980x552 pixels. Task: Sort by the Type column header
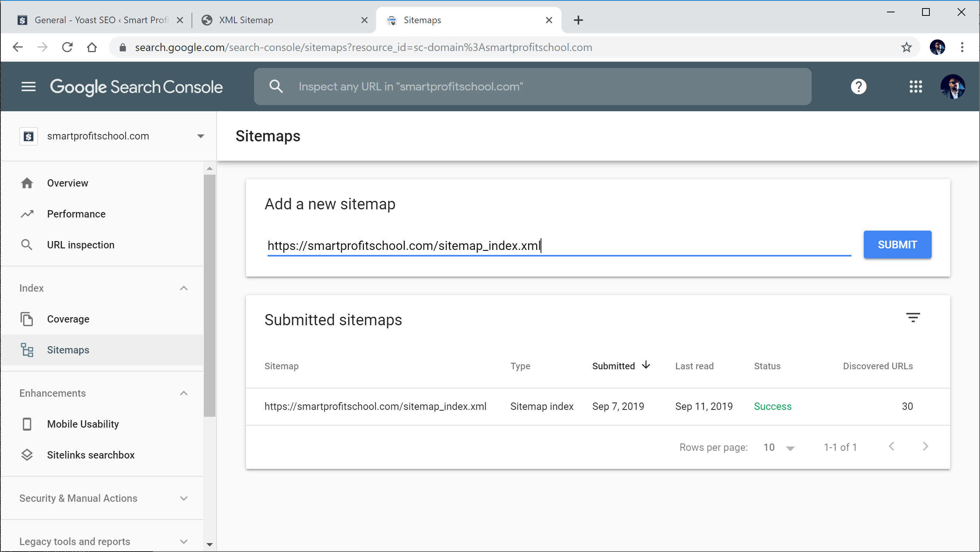point(520,366)
